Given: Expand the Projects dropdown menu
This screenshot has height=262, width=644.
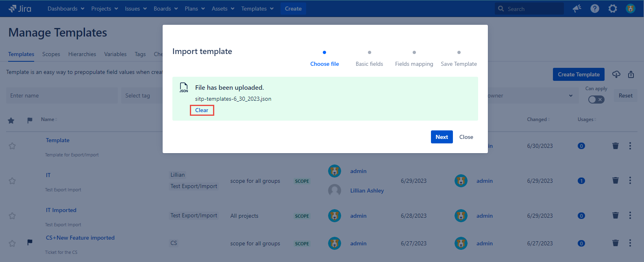Looking at the screenshot, I should pyautogui.click(x=104, y=9).
